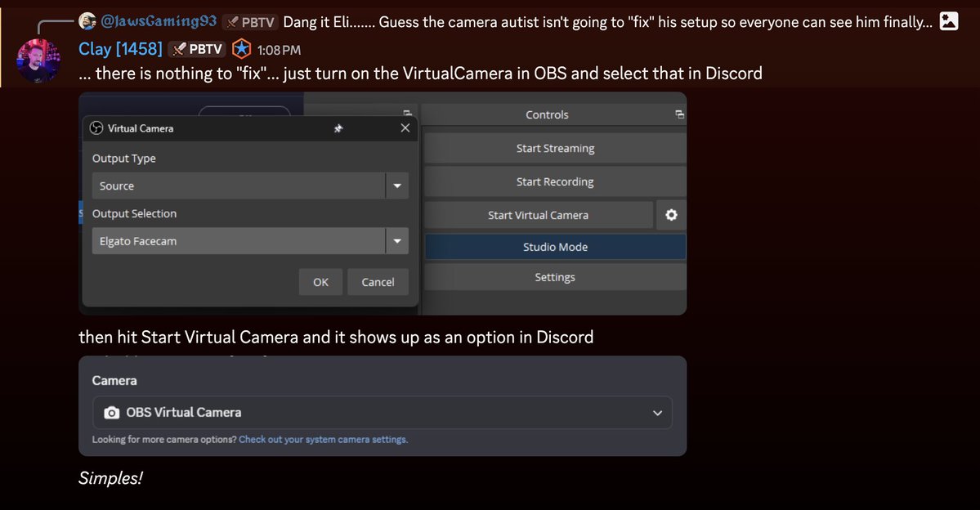Open the OBS Virtual Camera dropdown
This screenshot has width=980, height=510.
[x=383, y=413]
